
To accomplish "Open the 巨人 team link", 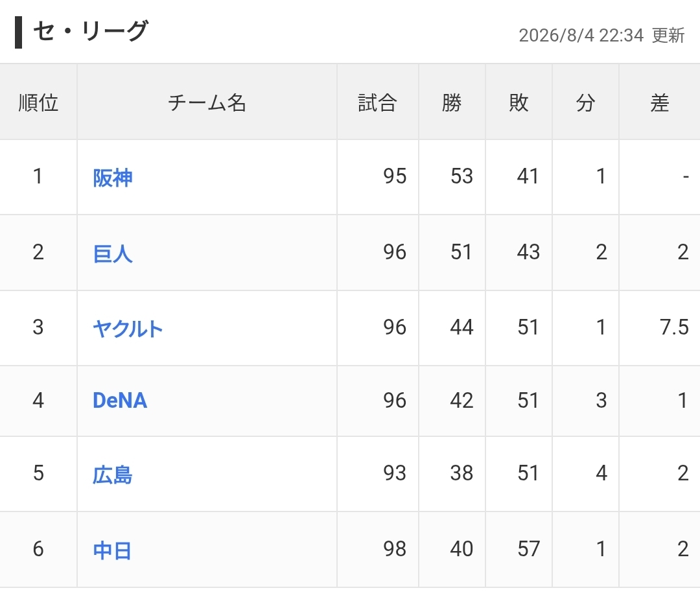I will click(113, 253).
